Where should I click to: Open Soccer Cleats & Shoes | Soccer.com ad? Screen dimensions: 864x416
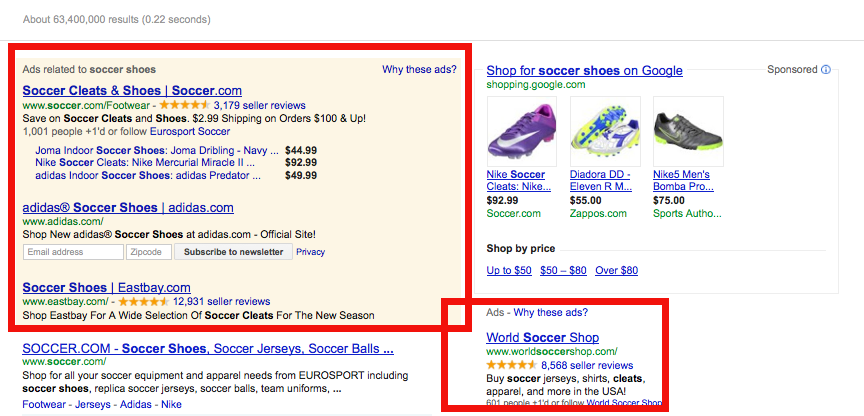click(132, 90)
